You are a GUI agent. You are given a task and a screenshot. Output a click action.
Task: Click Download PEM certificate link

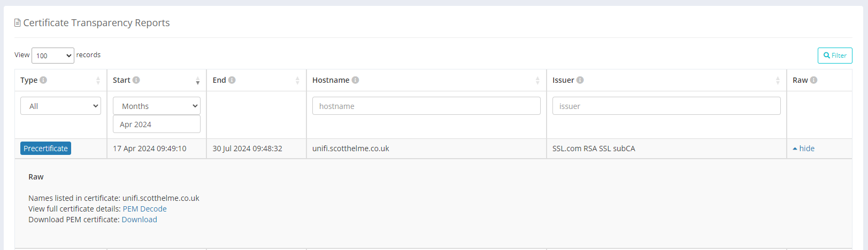(140, 220)
